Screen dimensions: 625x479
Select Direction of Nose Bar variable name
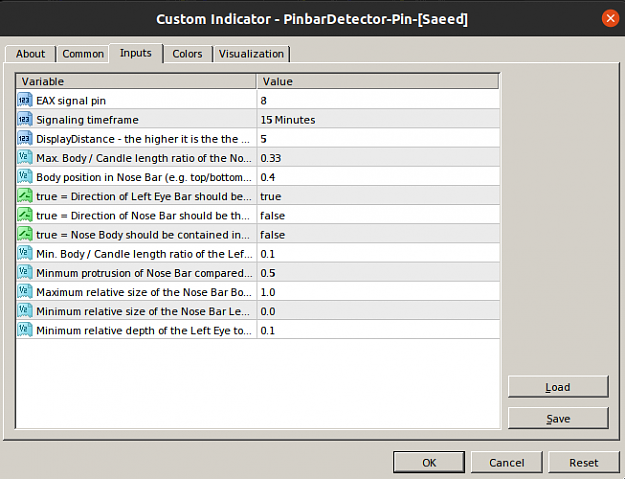click(143, 215)
